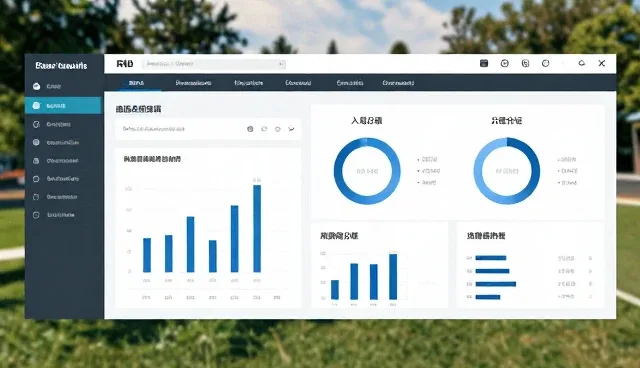Screen dimensions: 640x368
Task: Click the eighth, last sidebar item's icon
Action: [36, 215]
